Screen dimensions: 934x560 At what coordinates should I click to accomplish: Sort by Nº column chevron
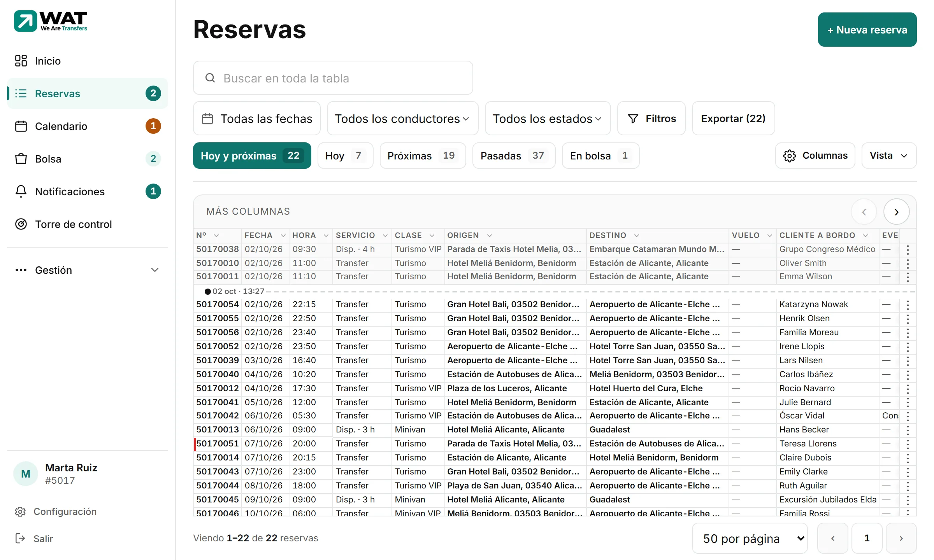click(x=217, y=236)
